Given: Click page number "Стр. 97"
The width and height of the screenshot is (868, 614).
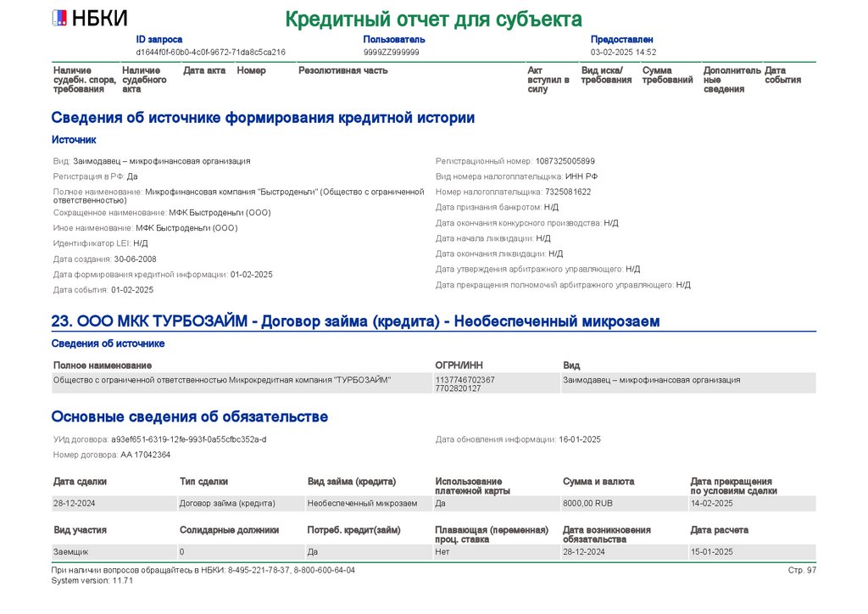Looking at the screenshot, I should (802, 570).
